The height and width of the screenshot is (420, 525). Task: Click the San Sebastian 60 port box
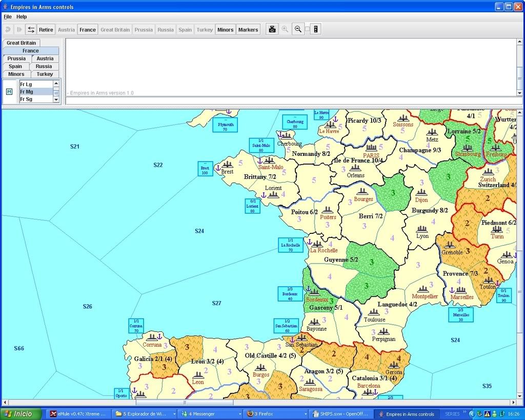[286, 326]
